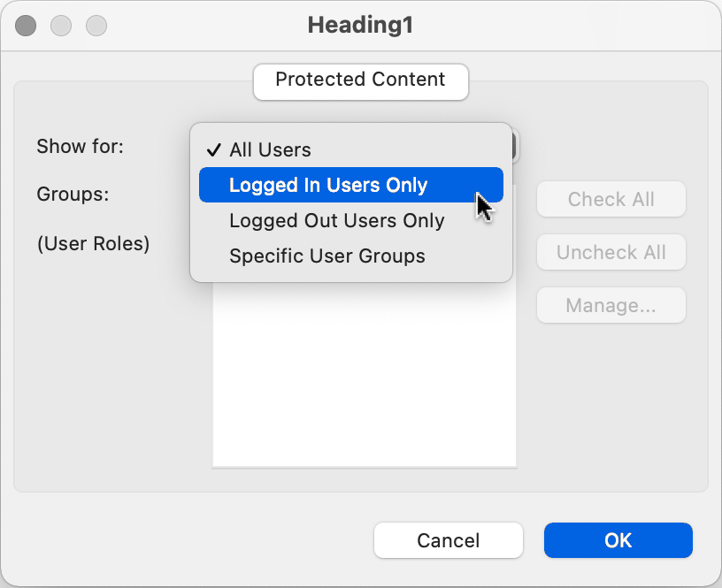Click the checkmark beside All Users
722x588 pixels.
(x=213, y=150)
